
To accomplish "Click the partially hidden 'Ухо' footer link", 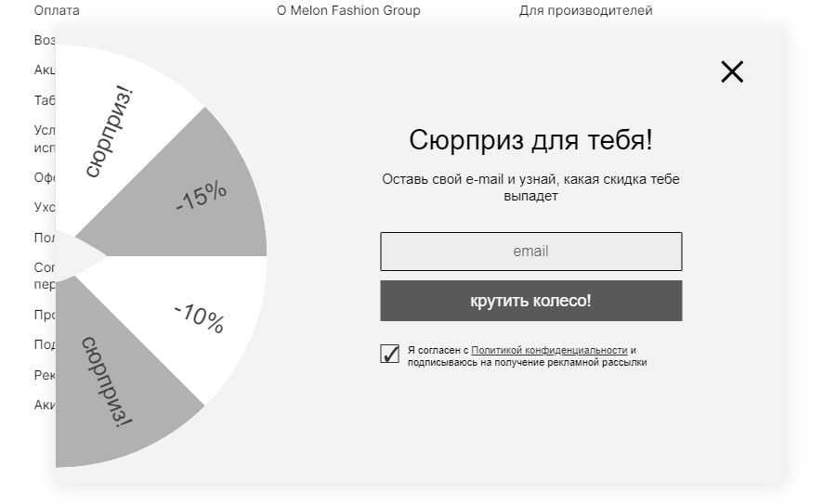I will [45, 207].
